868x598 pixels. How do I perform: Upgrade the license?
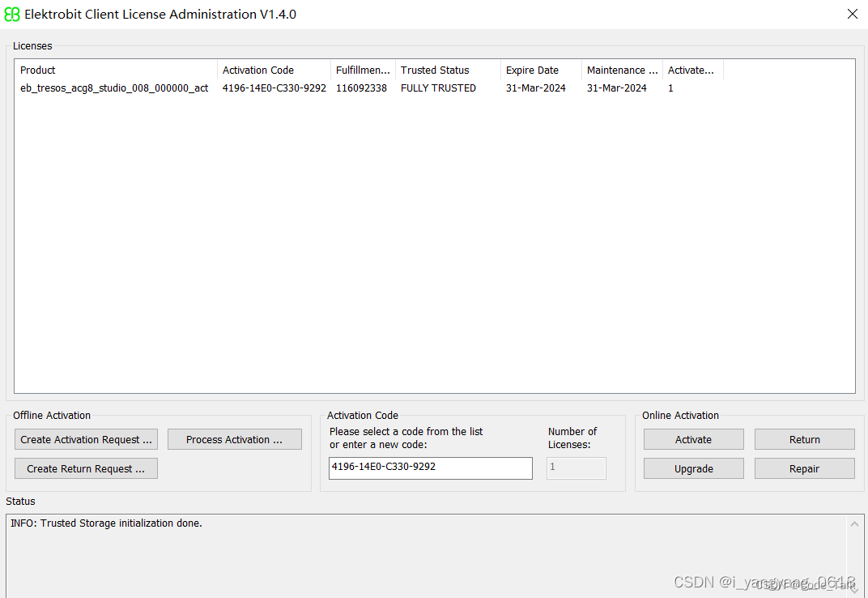click(x=693, y=468)
